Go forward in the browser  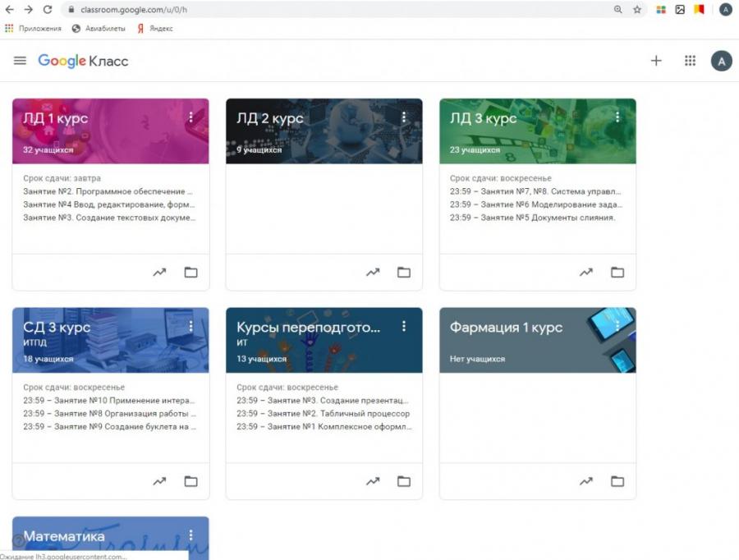point(28,9)
